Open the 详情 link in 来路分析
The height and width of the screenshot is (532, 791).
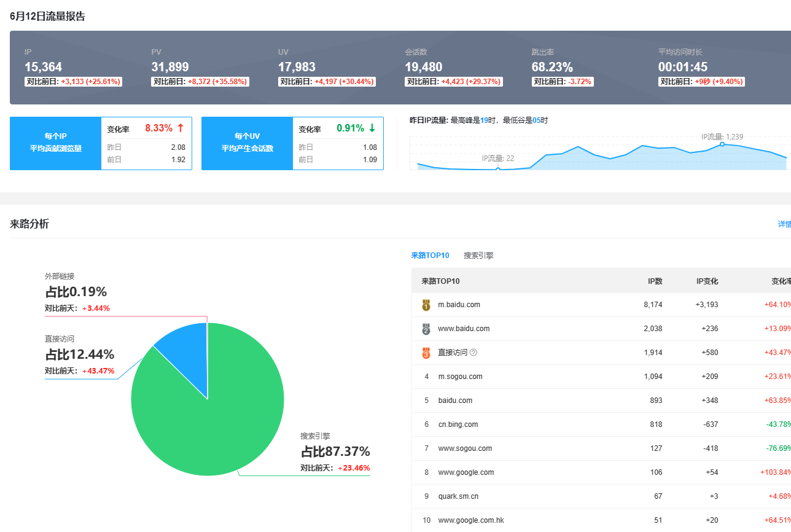(784, 224)
